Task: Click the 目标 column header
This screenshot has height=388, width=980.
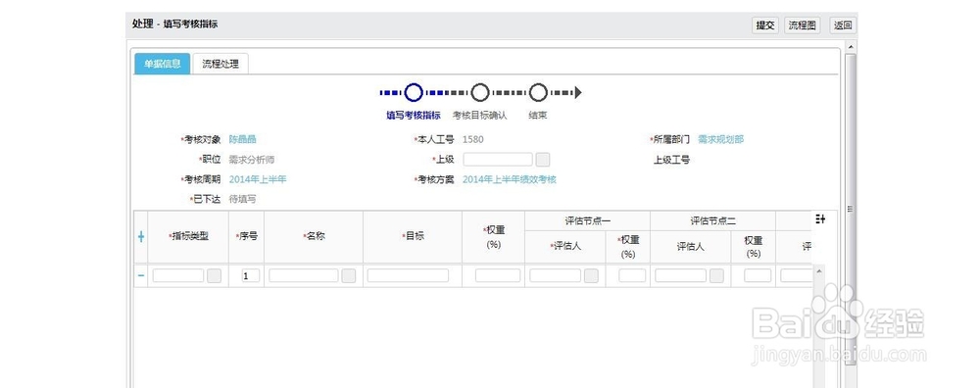Action: 413,237
